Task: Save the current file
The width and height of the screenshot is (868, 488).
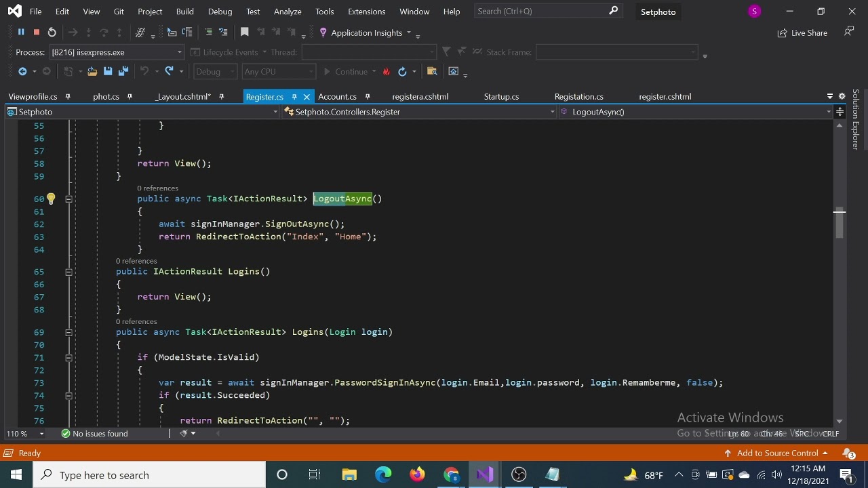Action: 108,71
